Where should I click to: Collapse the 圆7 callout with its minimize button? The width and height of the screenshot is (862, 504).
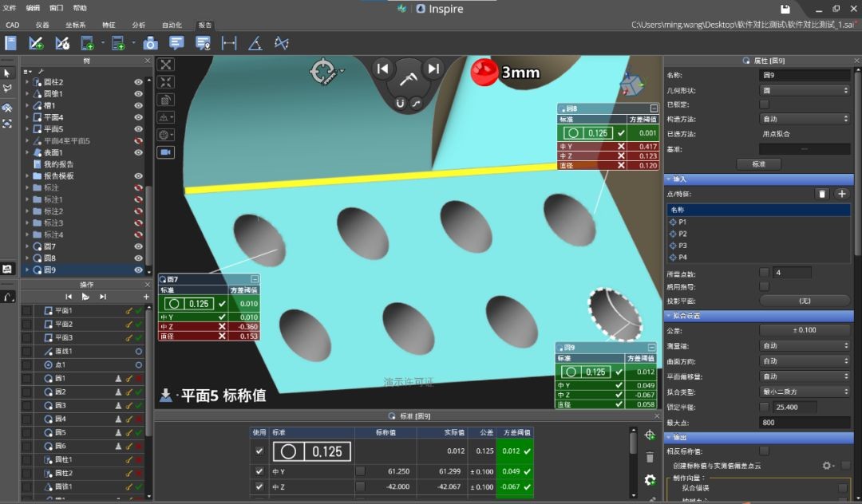coord(255,279)
